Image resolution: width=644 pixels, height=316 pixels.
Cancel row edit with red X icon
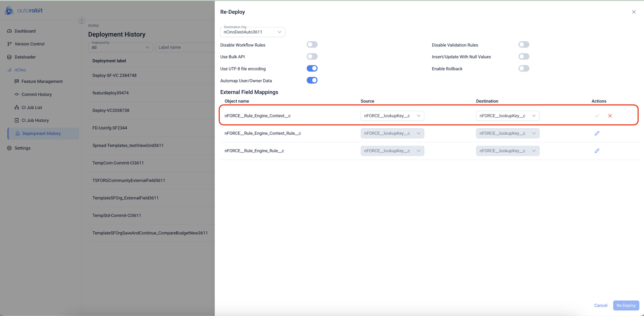610,116
